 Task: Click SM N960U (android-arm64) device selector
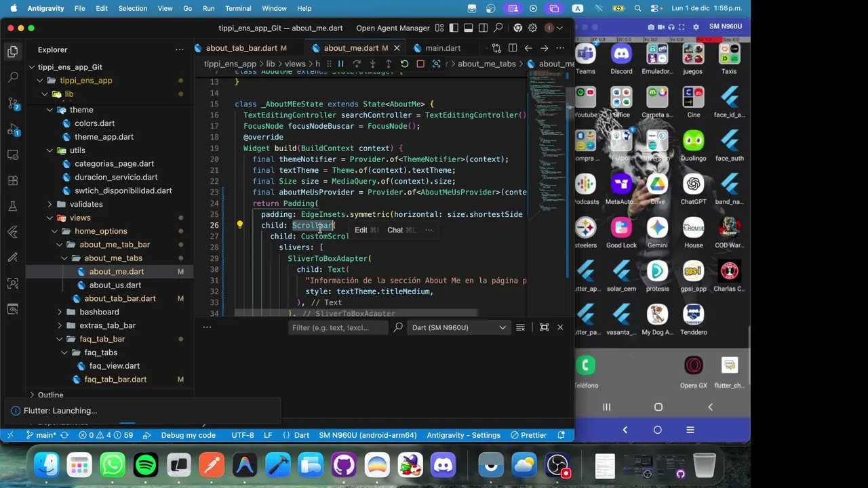coord(368,435)
